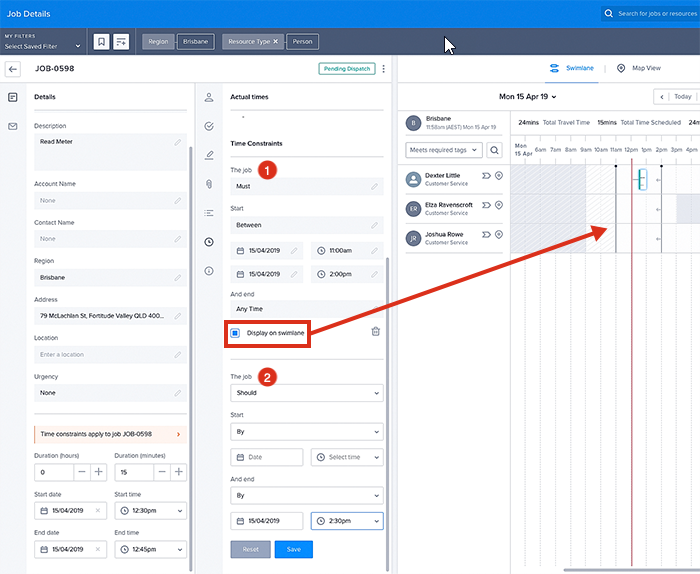Open Time constraints apply to job link

pos(110,434)
